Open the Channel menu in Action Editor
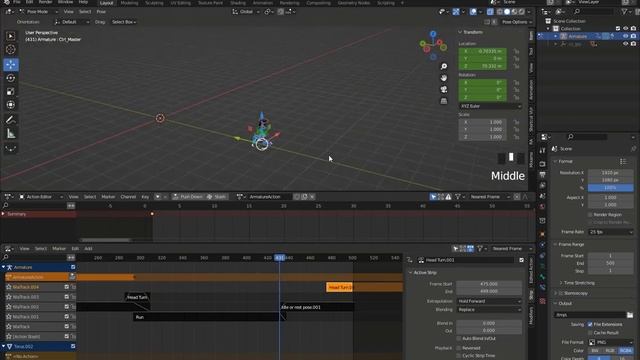Viewport: 640px width, 360px height. tap(128, 197)
